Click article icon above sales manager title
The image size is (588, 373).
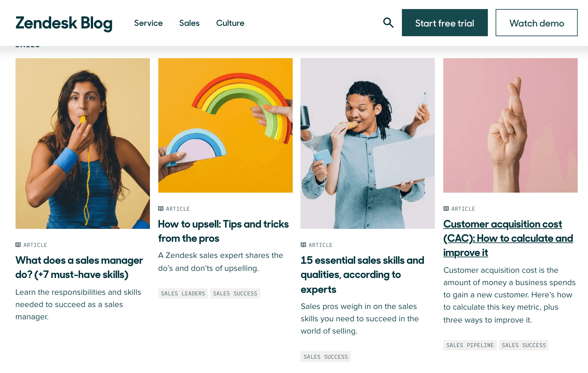pos(18,245)
